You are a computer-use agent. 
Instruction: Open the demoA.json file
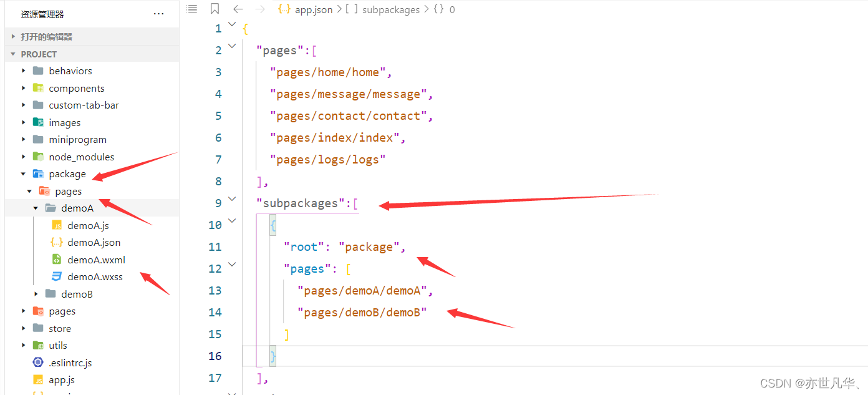(94, 242)
